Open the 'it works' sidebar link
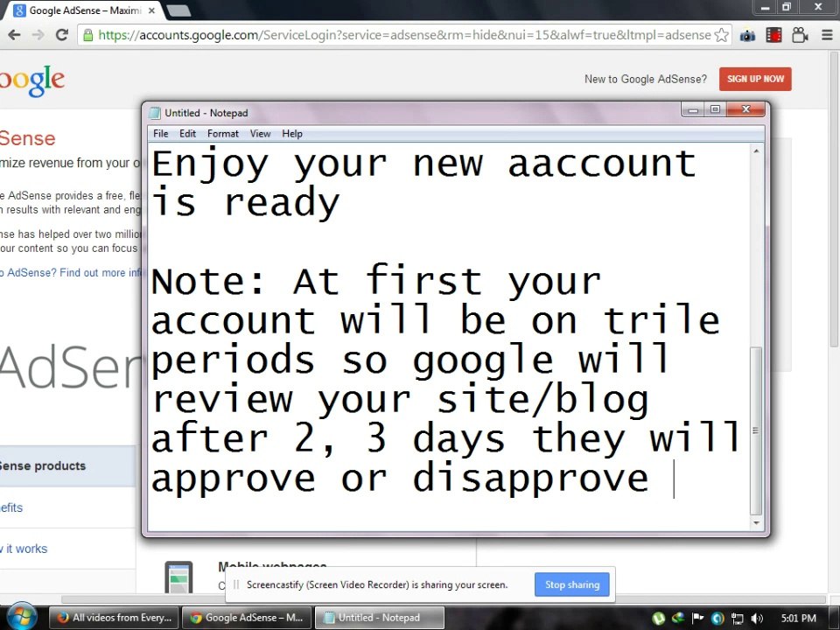Image resolution: width=840 pixels, height=630 pixels. click(x=24, y=549)
